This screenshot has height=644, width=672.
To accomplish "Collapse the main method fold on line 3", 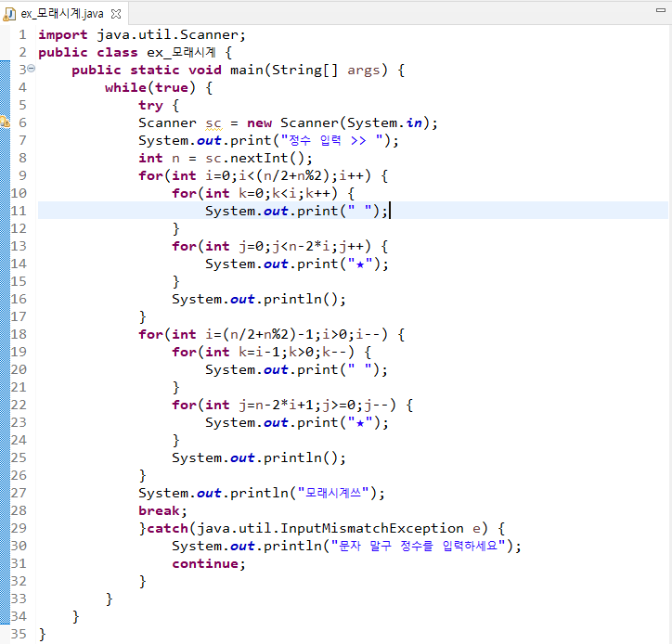I will (32, 69).
